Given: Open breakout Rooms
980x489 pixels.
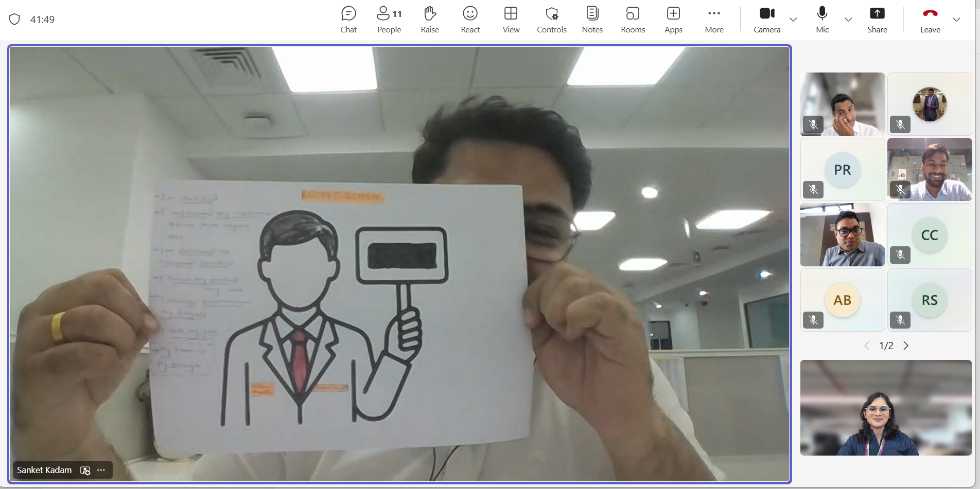Looking at the screenshot, I should pos(633,20).
